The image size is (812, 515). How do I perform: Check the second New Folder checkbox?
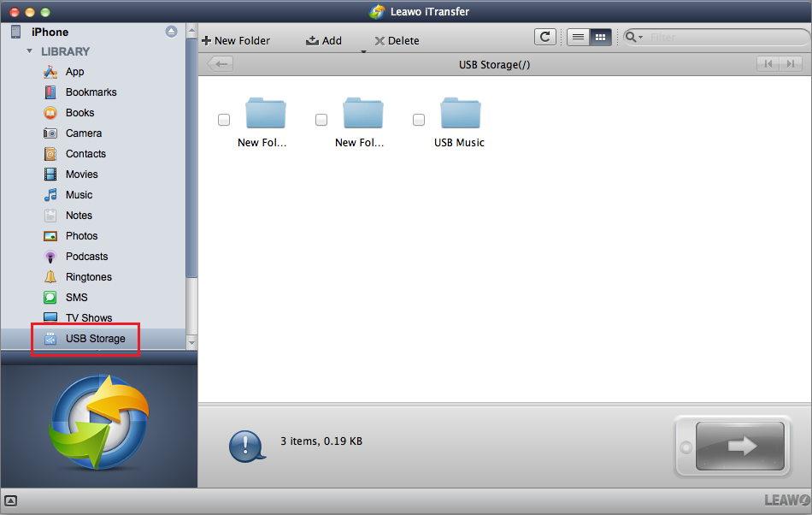pyautogui.click(x=321, y=120)
